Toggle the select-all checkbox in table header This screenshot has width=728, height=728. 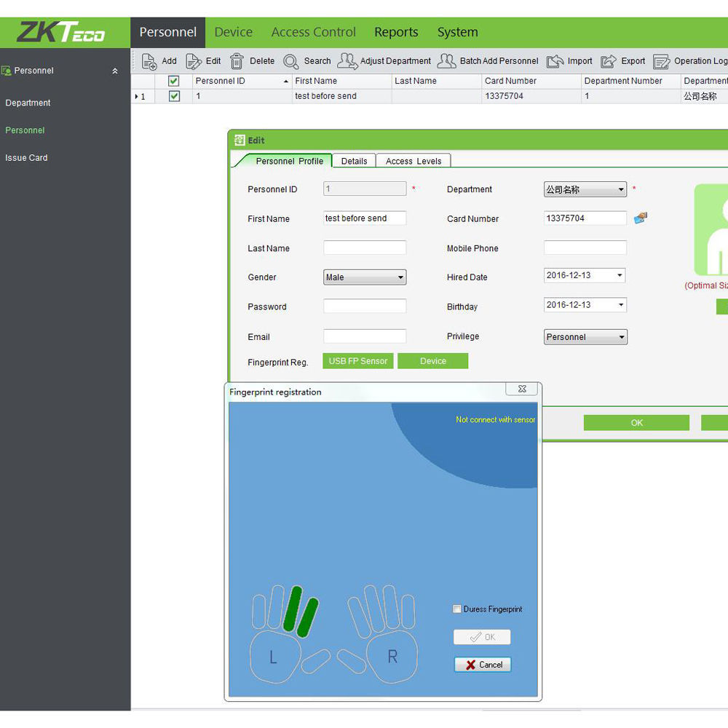[174, 81]
